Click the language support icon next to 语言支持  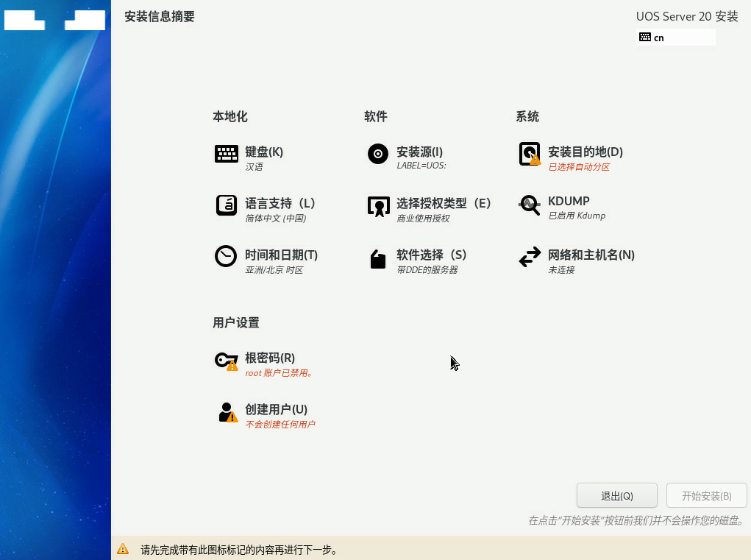click(x=226, y=205)
